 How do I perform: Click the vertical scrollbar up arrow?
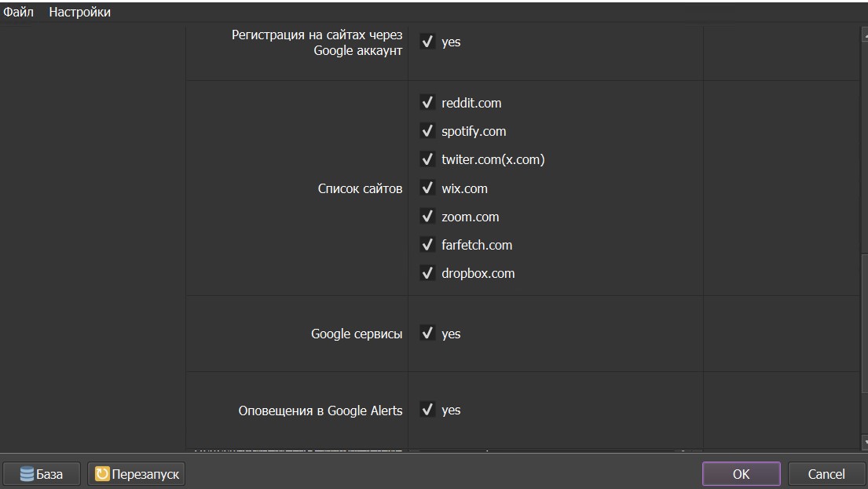[864, 34]
